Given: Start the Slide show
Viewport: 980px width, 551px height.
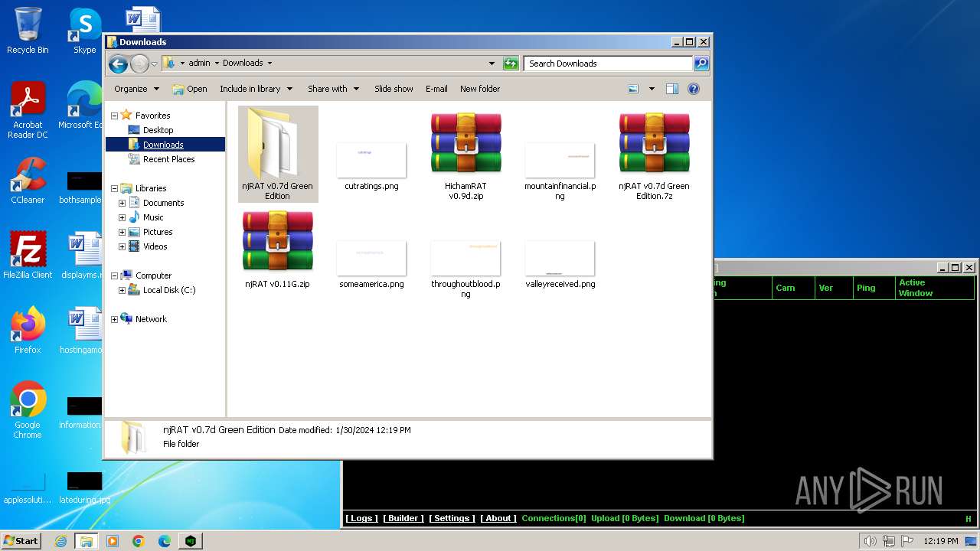Looking at the screenshot, I should point(394,89).
